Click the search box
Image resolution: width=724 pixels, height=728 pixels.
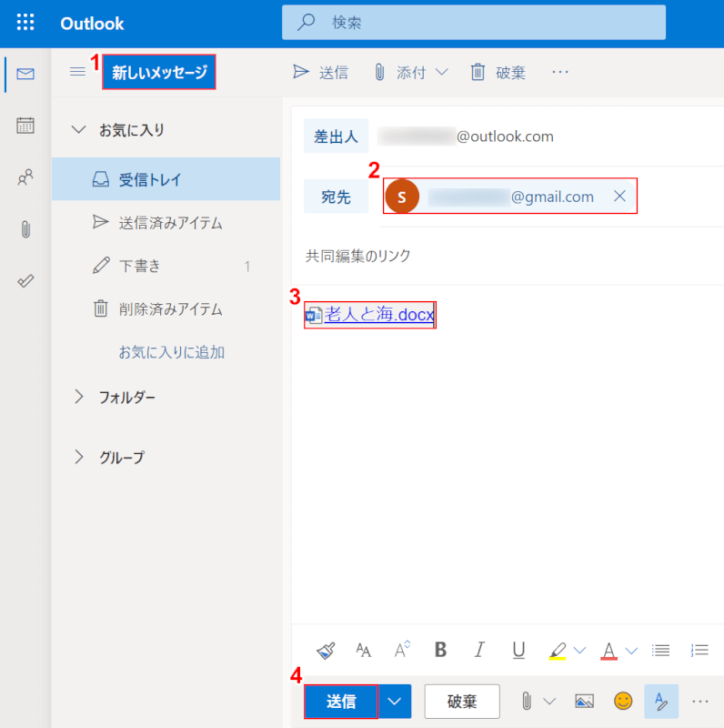pyautogui.click(x=473, y=23)
